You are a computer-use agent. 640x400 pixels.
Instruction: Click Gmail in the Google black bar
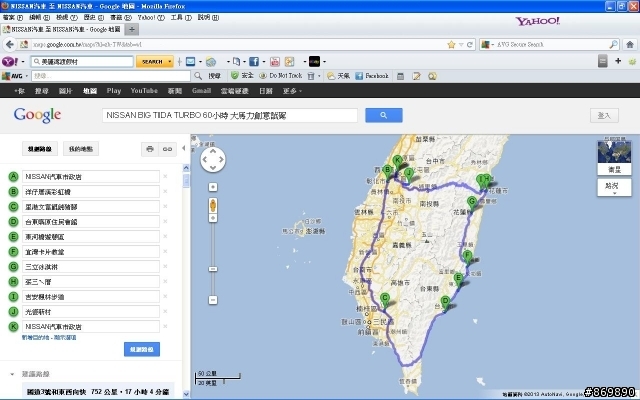(x=201, y=91)
